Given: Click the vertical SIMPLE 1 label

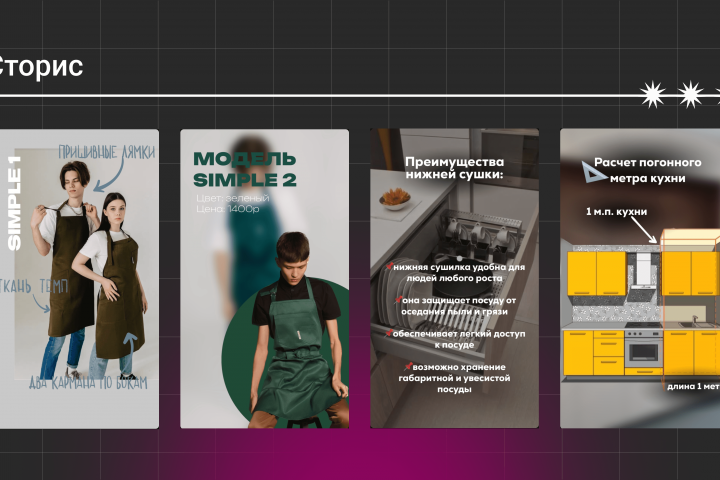Looking at the screenshot, I should (x=15, y=203).
